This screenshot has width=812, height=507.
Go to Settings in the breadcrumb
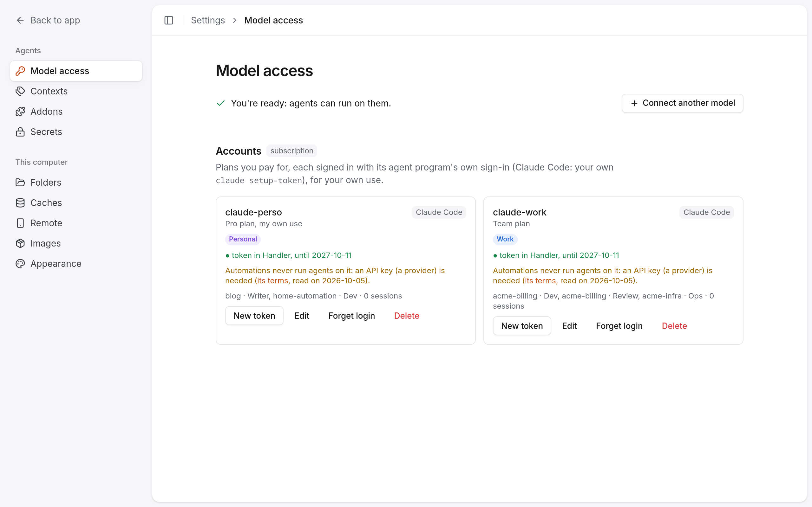(208, 21)
